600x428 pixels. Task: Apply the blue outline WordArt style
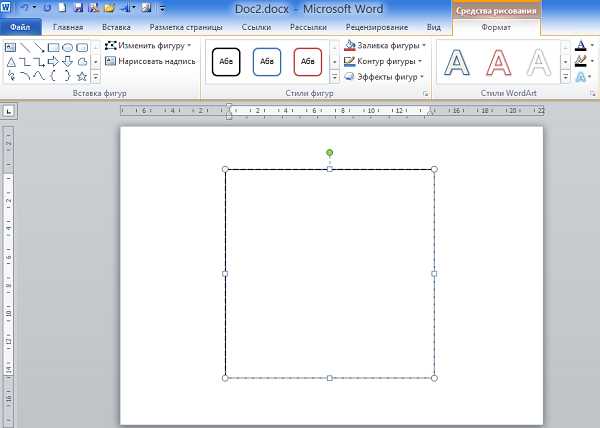tap(457, 62)
